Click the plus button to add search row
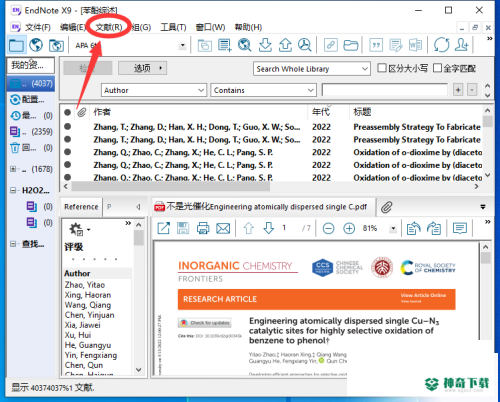Viewport: 500px width, 402px height. coord(458,90)
